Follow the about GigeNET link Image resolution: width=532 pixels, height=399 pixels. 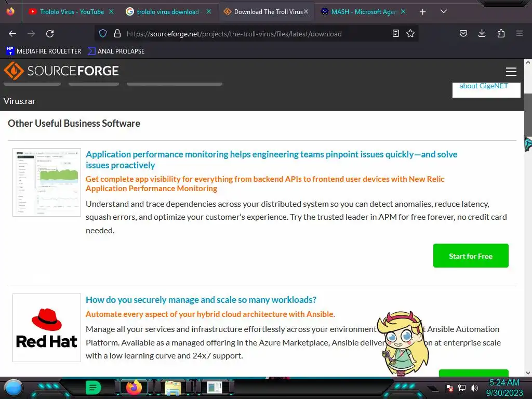tap(484, 86)
